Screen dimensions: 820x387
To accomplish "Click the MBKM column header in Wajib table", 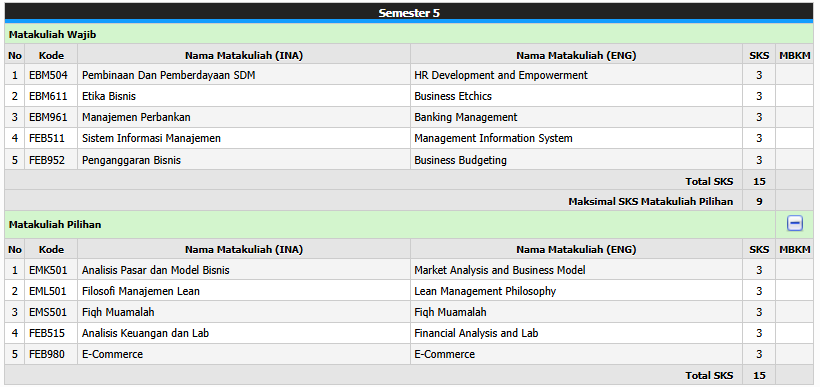I will (x=794, y=55).
